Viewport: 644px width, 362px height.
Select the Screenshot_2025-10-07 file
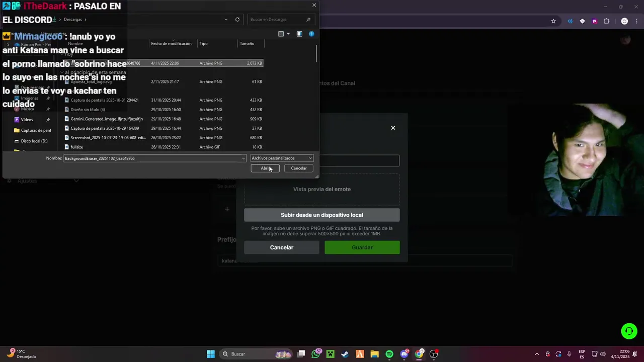(164, 138)
